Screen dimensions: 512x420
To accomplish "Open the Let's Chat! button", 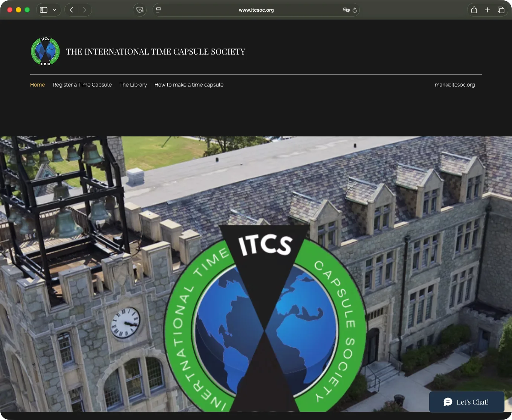I will (467, 402).
